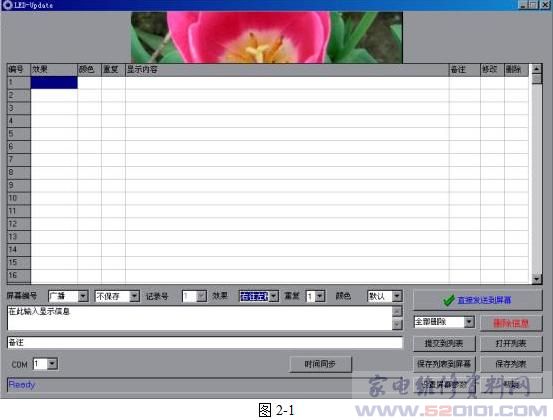Click the scroll up arrow of the table
553x420 pixels.
(536, 69)
